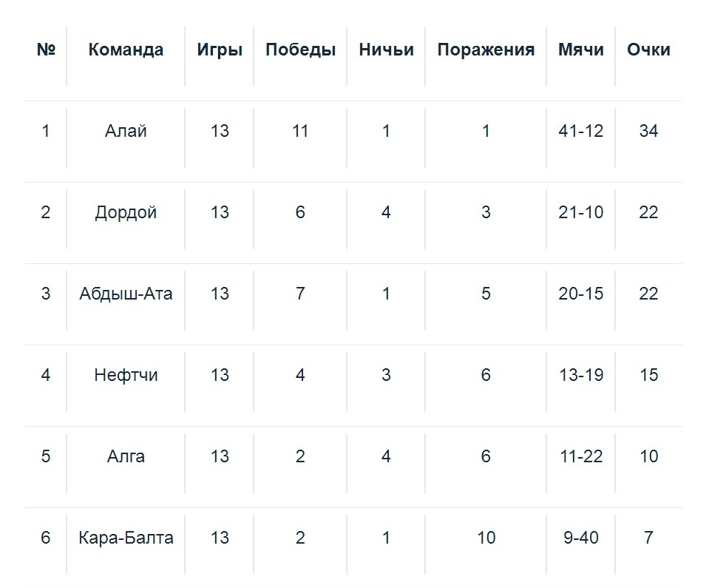Select the team name Абдыш-Ата
The width and height of the screenshot is (709, 588).
(x=126, y=294)
